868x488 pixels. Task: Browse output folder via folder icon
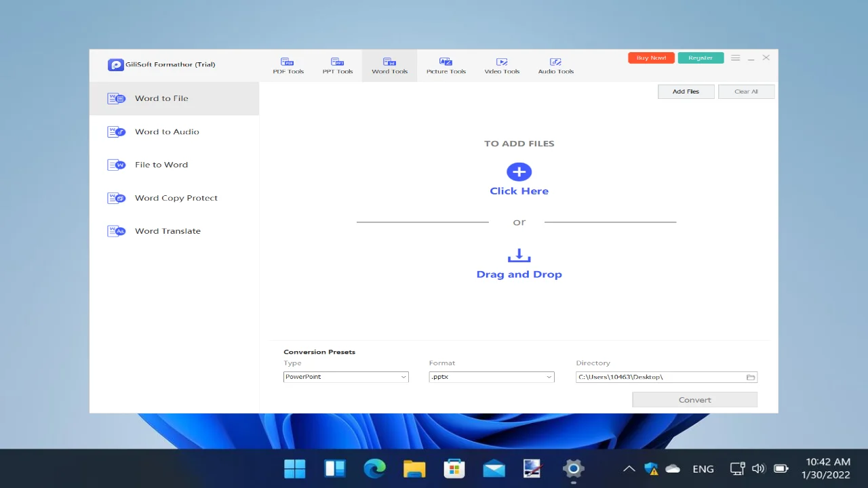751,377
